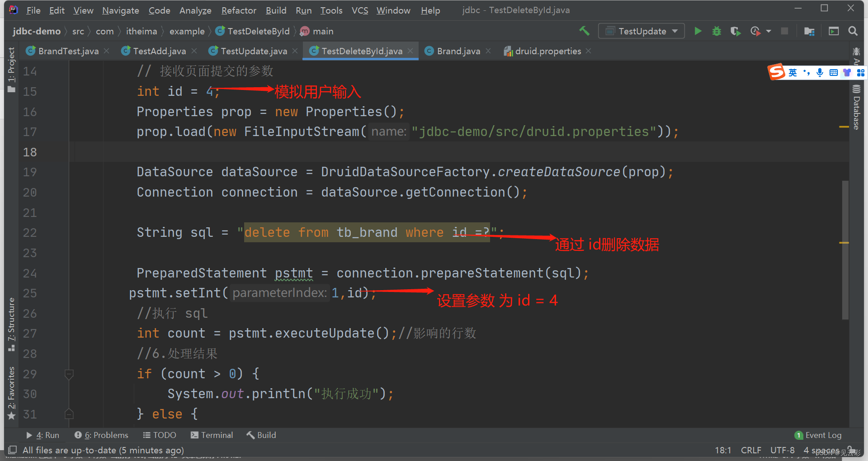
Task: Open the Tools menu
Action: coord(331,10)
